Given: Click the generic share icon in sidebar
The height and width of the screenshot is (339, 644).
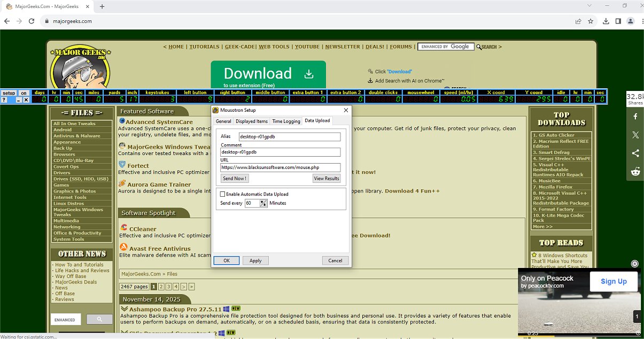Looking at the screenshot, I should 635,153.
